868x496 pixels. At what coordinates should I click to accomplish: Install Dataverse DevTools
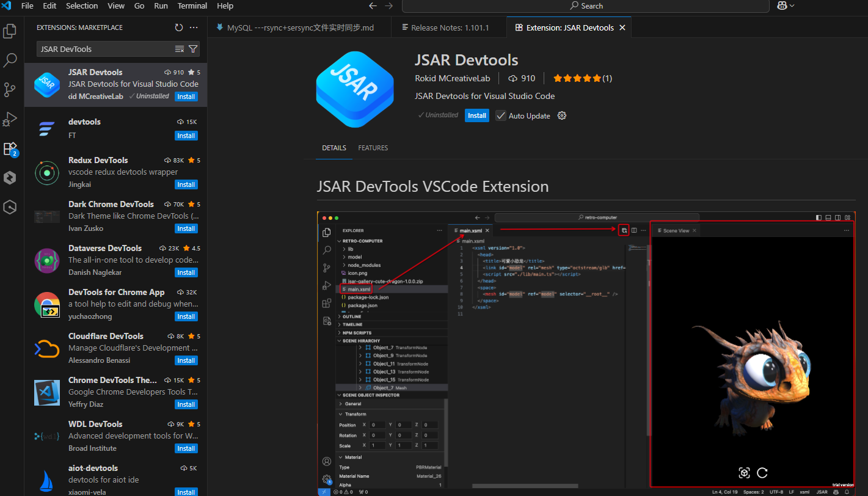click(186, 272)
